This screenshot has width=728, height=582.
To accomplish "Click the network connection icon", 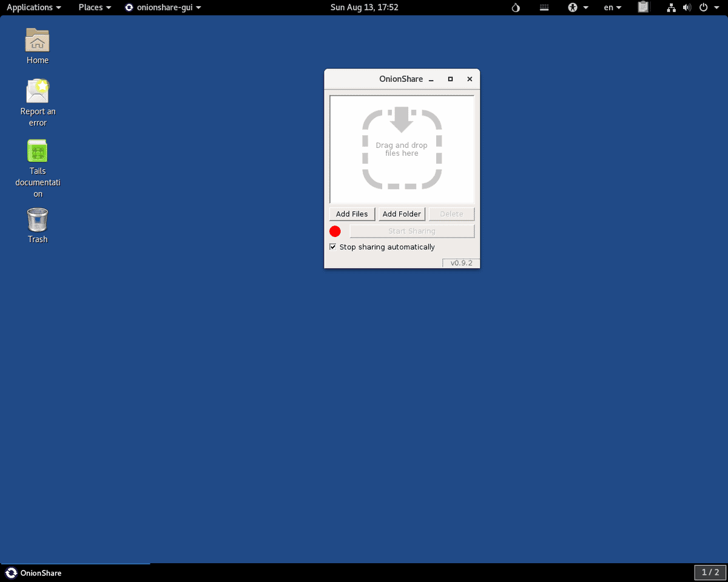I will pyautogui.click(x=671, y=8).
